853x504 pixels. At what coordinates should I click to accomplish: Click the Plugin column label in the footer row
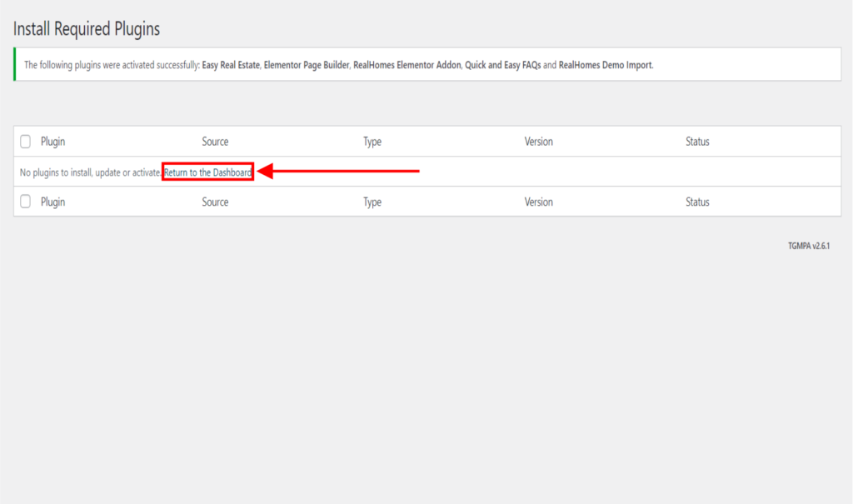tap(52, 202)
